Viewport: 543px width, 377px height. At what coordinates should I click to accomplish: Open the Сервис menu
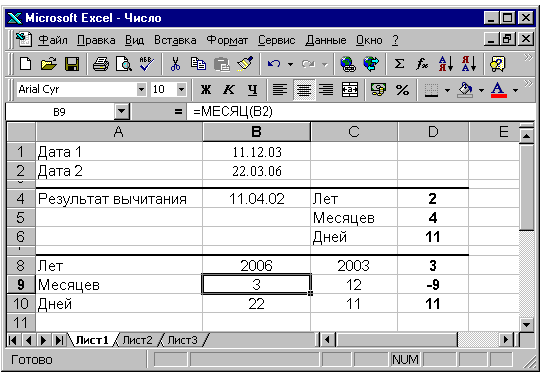coord(276,40)
